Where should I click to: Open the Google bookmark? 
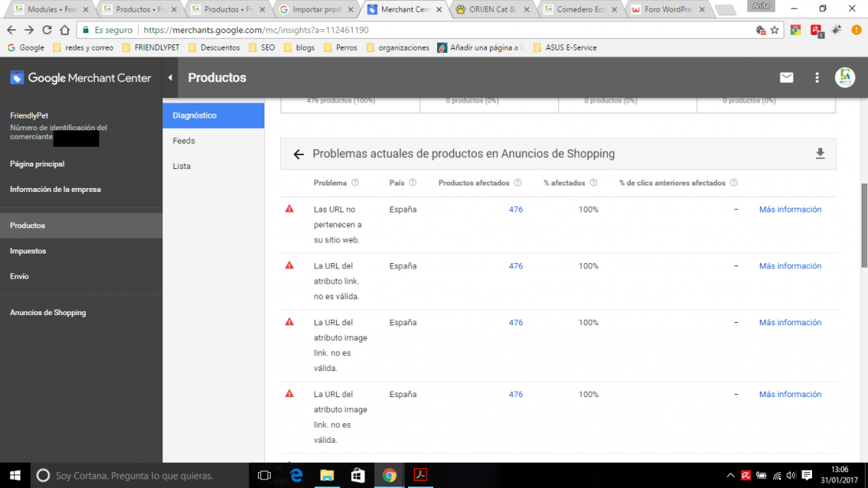25,47
